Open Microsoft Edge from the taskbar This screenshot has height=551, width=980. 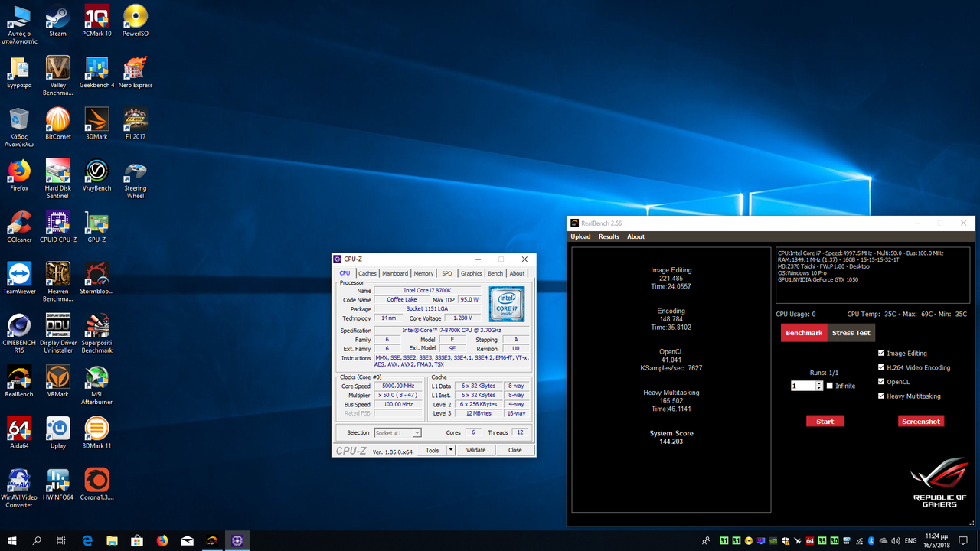pos(87,540)
